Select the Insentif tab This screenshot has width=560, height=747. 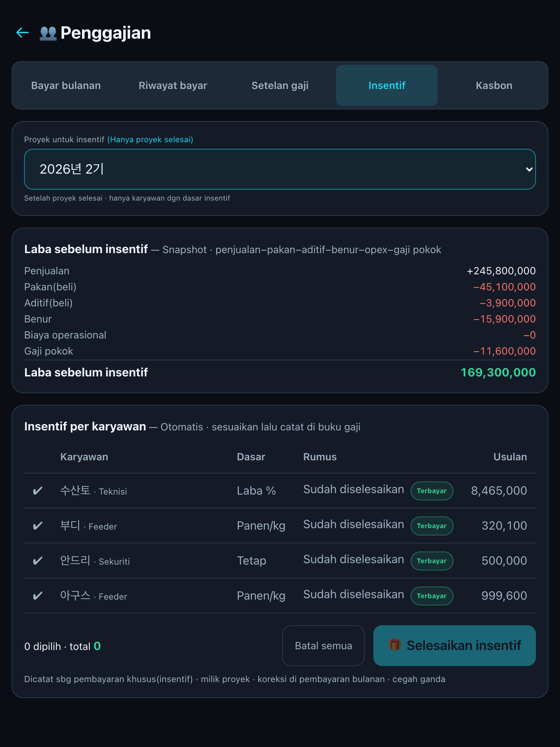(x=387, y=85)
